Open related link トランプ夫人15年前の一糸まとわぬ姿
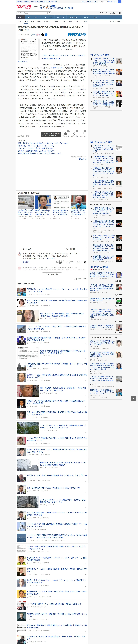This screenshot has width=138, height=644. [35, 148]
